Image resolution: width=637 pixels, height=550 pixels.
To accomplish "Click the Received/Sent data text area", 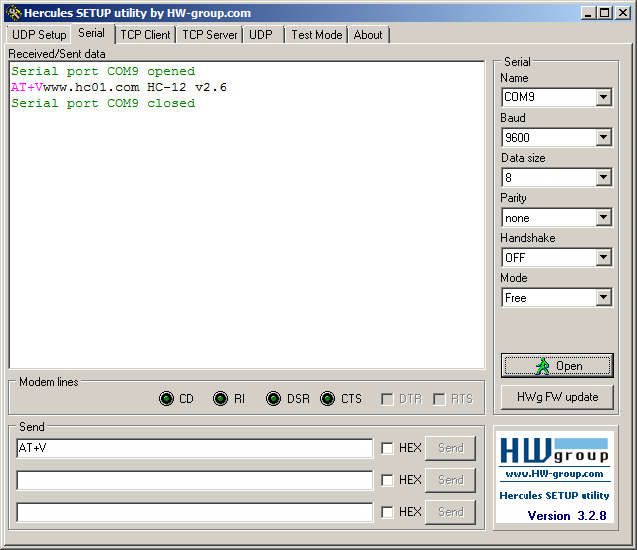I will click(x=247, y=215).
